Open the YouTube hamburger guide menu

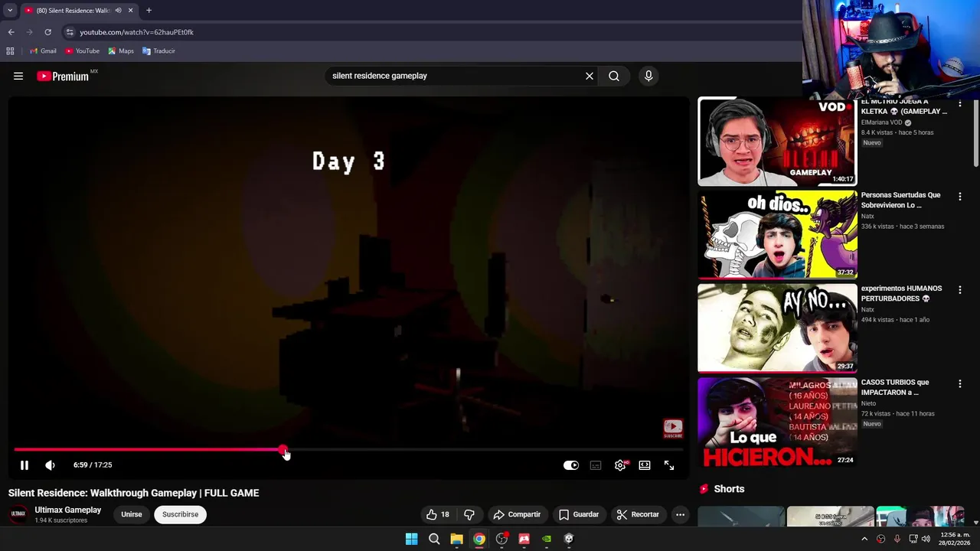[18, 76]
